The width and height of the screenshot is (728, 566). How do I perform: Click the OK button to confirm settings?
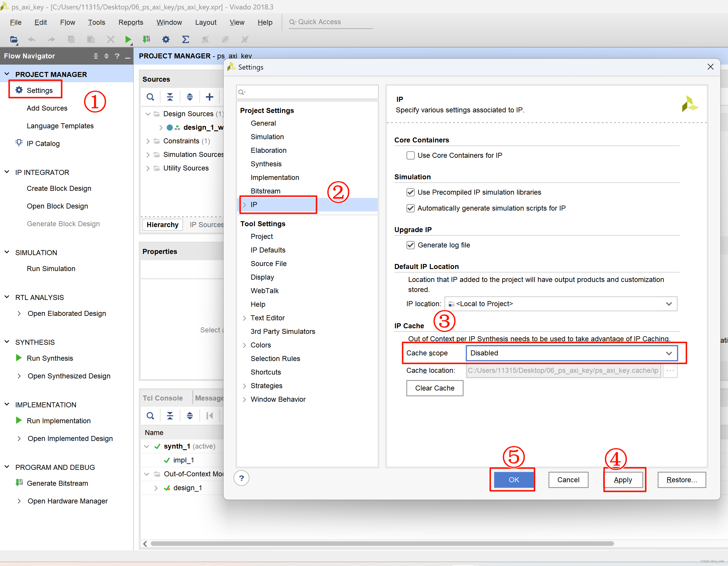point(512,479)
